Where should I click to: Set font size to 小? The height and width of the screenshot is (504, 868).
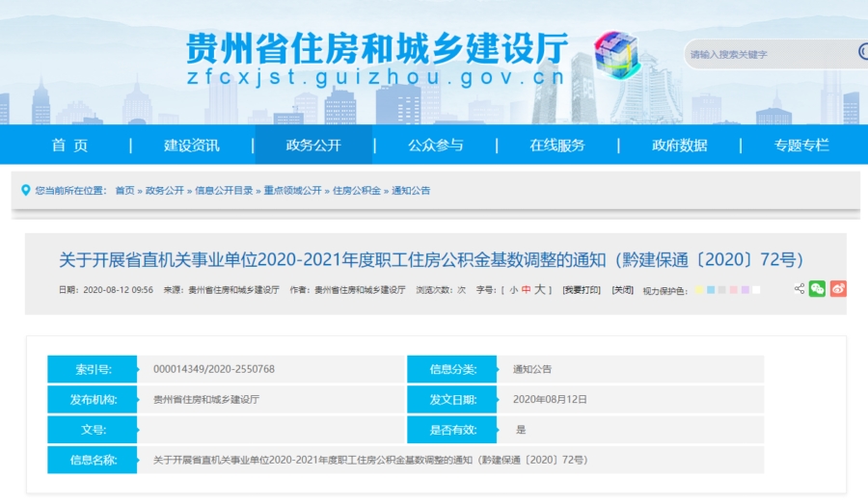[x=514, y=290]
